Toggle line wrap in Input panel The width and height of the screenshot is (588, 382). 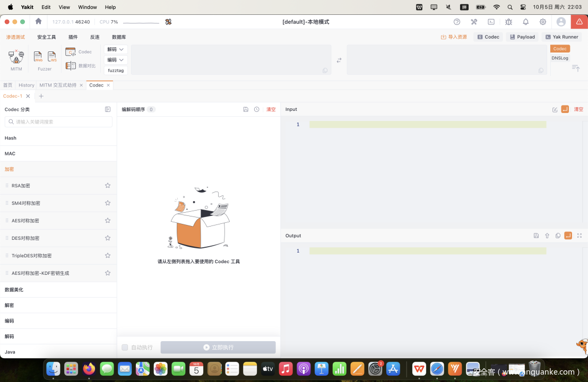click(x=565, y=109)
